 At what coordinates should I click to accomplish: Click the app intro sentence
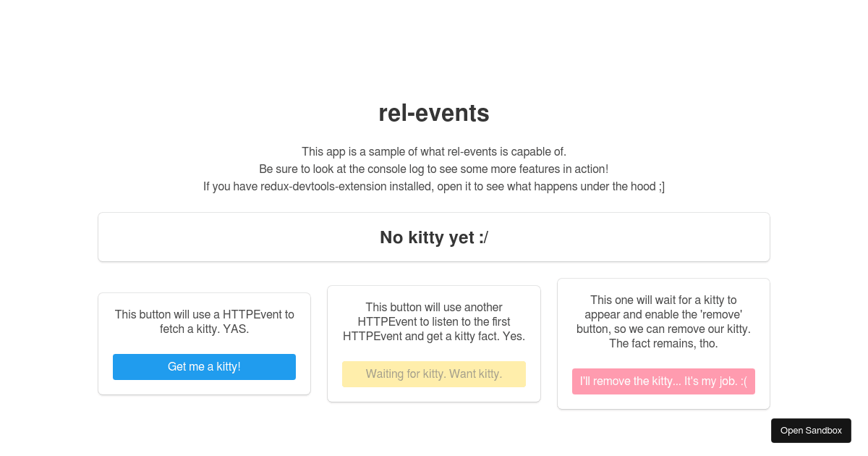click(x=433, y=151)
